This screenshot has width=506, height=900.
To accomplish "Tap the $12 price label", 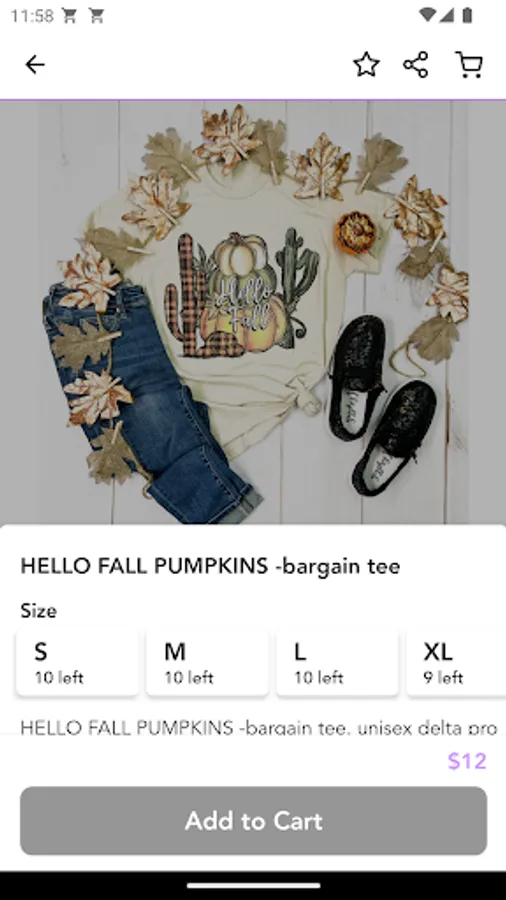I will (x=467, y=761).
